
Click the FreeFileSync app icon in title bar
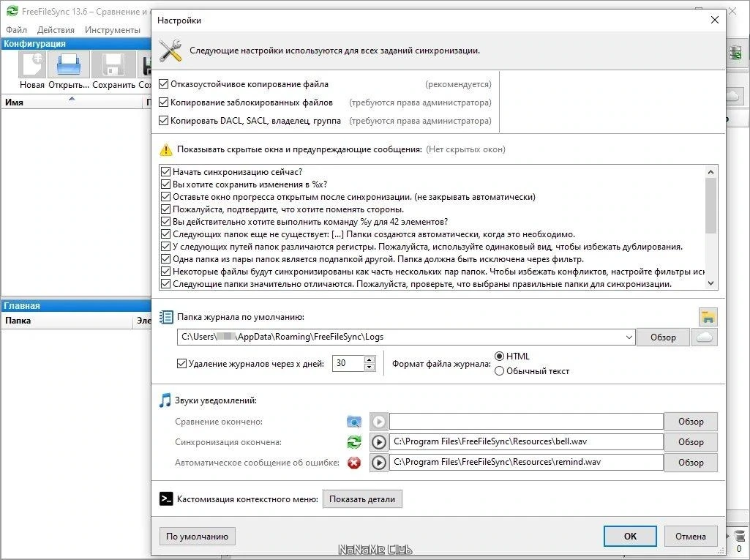(12, 10)
